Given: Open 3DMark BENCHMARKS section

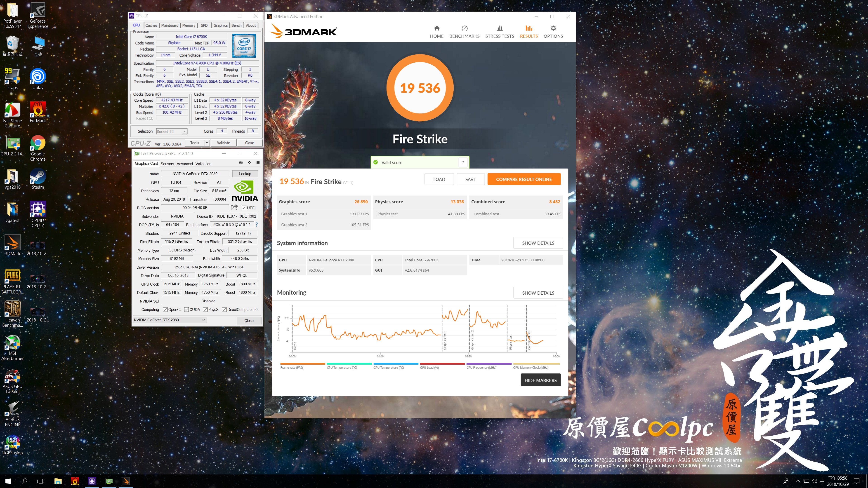Looking at the screenshot, I should coord(464,32).
